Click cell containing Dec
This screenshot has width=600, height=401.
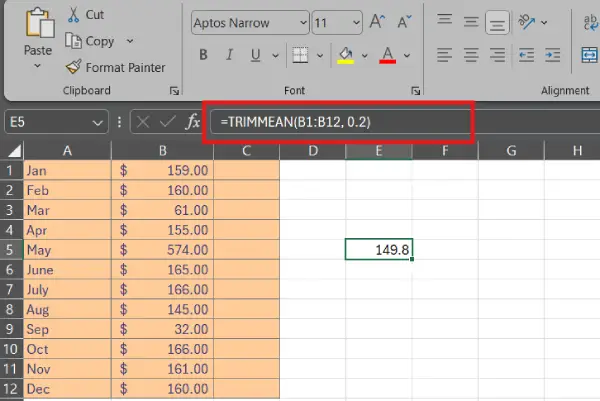[x=67, y=389]
